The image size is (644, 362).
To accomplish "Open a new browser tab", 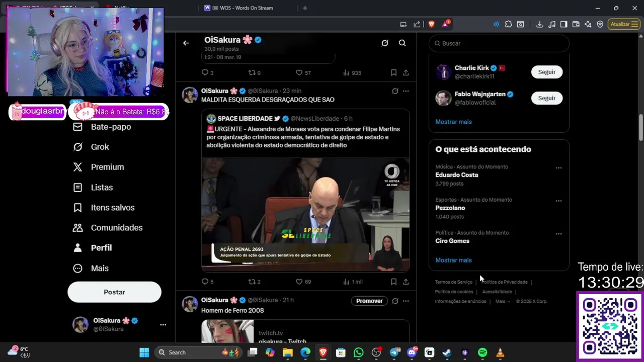I will pos(305,8).
